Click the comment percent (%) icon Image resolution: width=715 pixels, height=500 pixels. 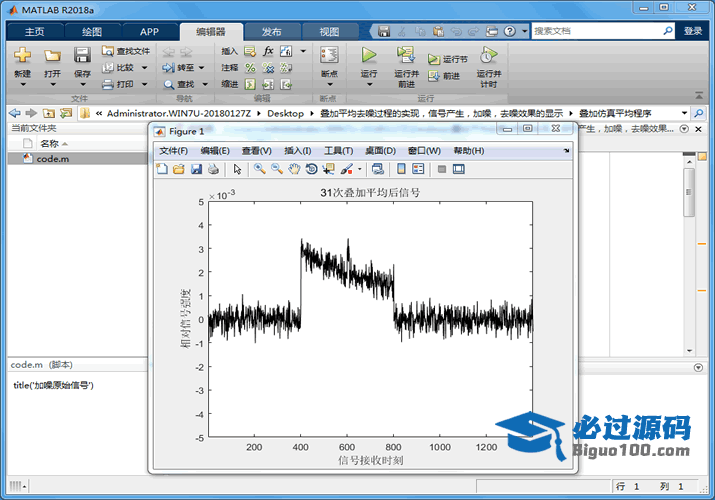pyautogui.click(x=250, y=68)
